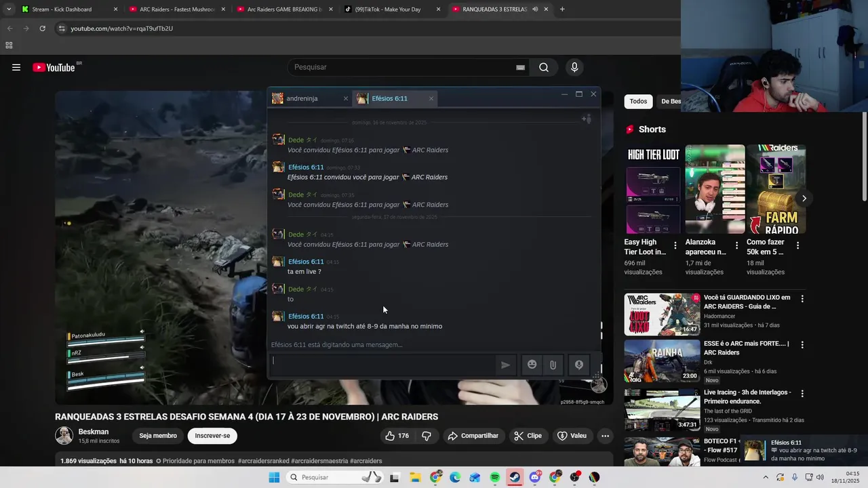Click the YouTube search magnifier button
This screenshot has width=868, height=488.
544,67
